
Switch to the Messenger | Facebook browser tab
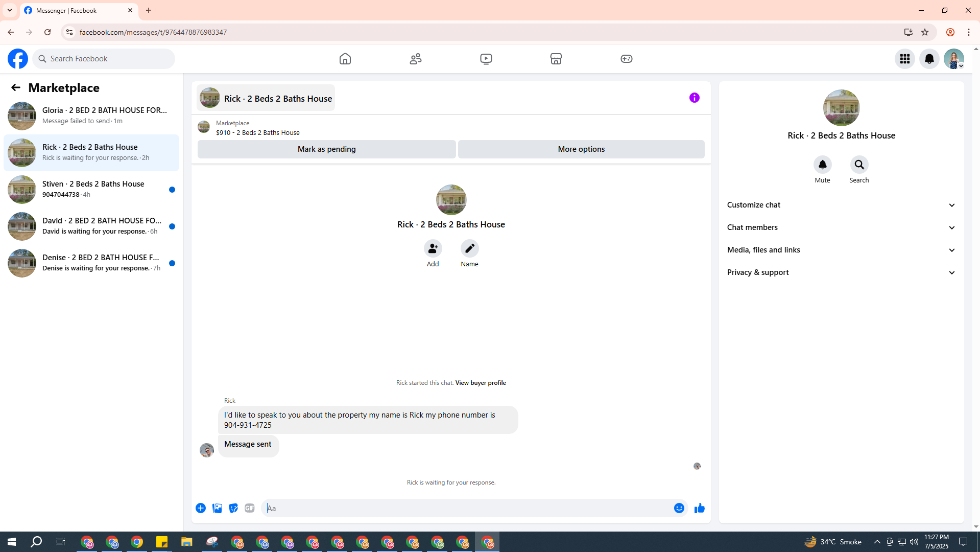point(79,10)
